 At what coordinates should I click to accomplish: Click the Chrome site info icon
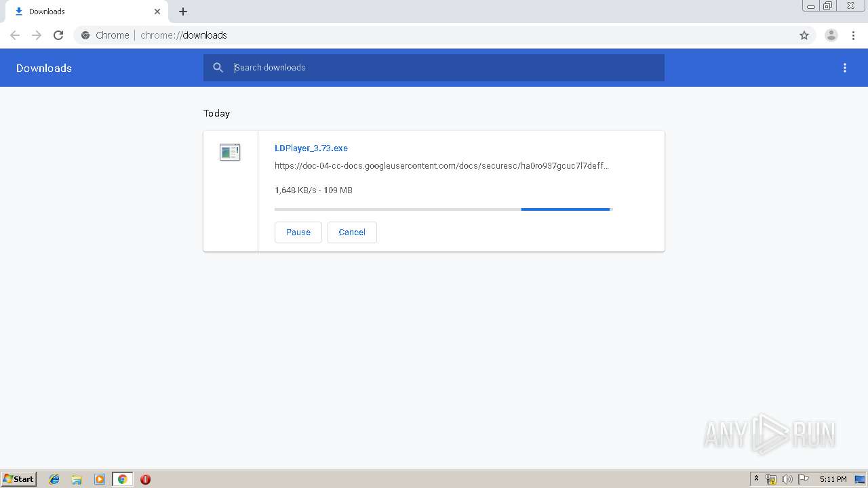click(x=85, y=35)
